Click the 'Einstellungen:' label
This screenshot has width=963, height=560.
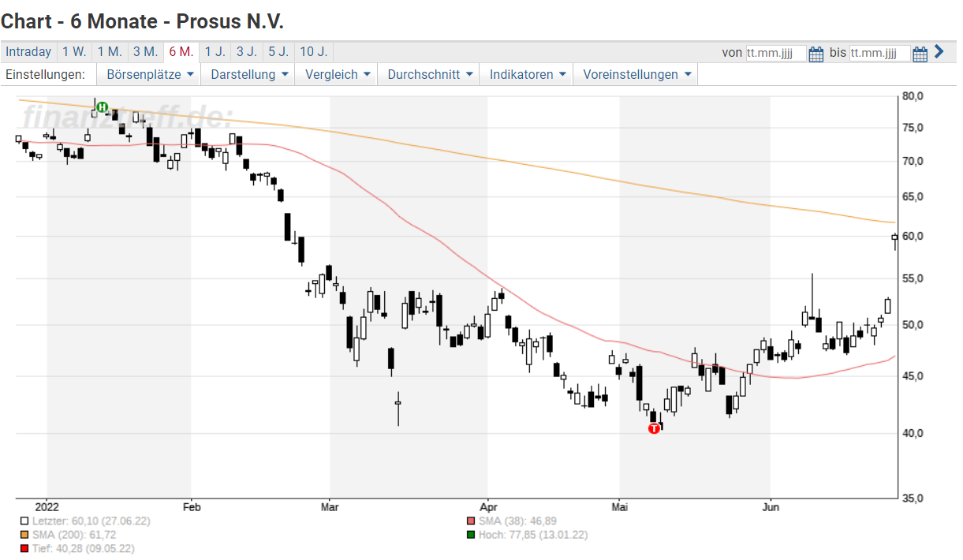pos(45,75)
